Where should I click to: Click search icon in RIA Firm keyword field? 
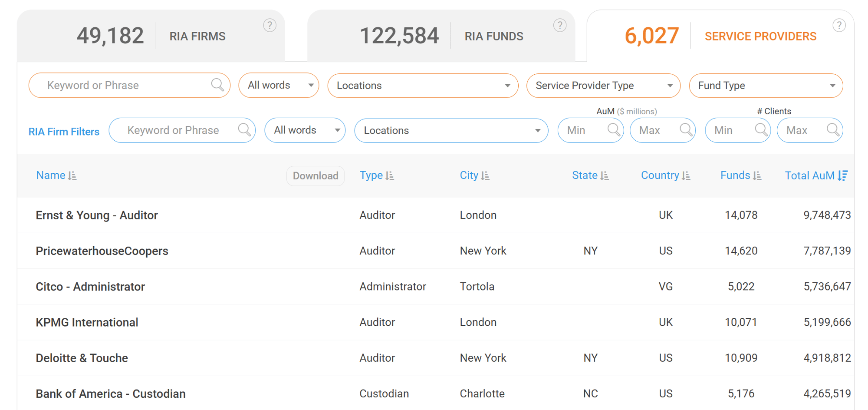click(x=244, y=130)
